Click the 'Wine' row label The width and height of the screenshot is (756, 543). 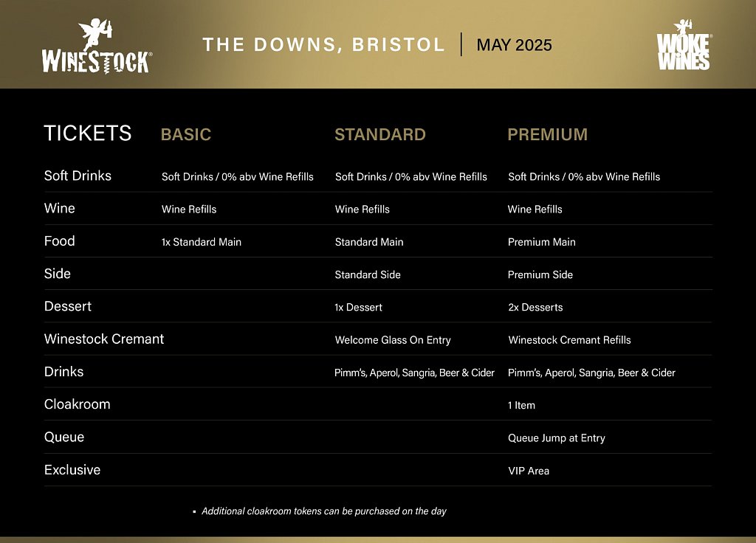[59, 208]
